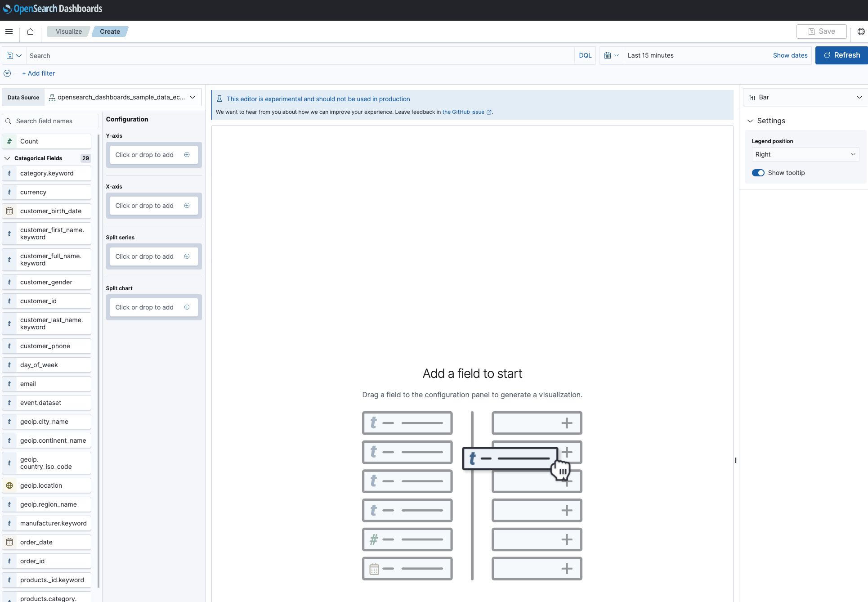Viewport: 868px width, 602px height.
Task: Click the Refresh button
Action: coord(841,55)
